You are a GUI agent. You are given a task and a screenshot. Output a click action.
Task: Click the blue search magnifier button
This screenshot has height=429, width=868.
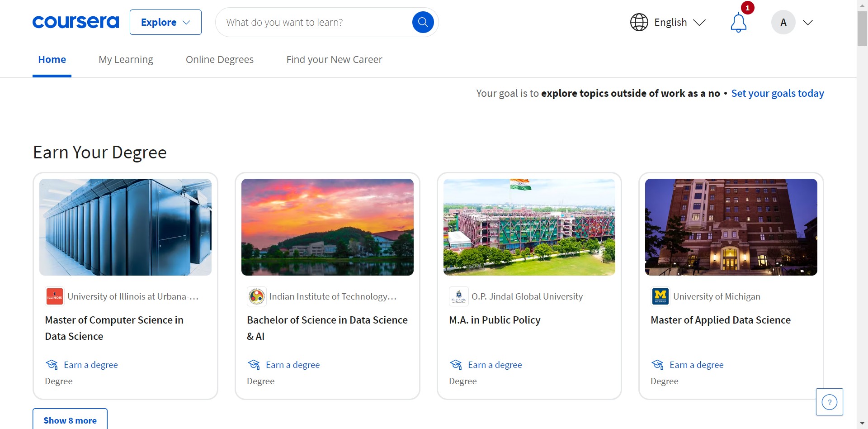pyautogui.click(x=423, y=22)
